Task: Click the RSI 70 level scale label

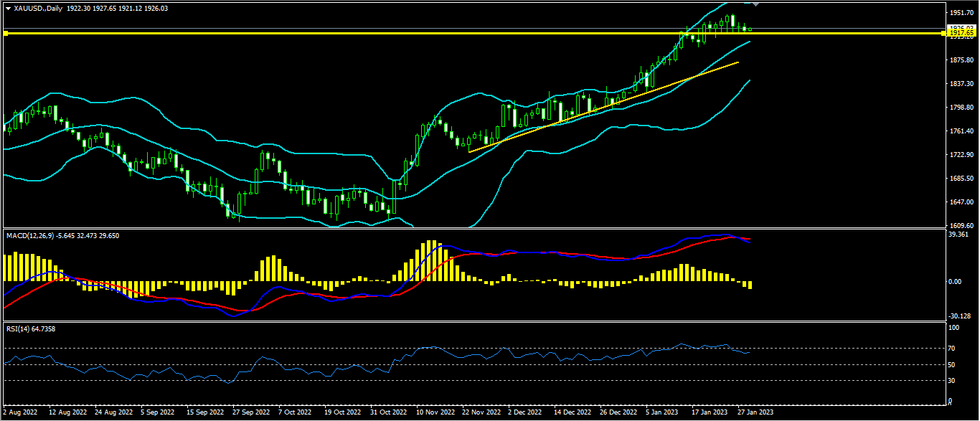Action: 952,349
